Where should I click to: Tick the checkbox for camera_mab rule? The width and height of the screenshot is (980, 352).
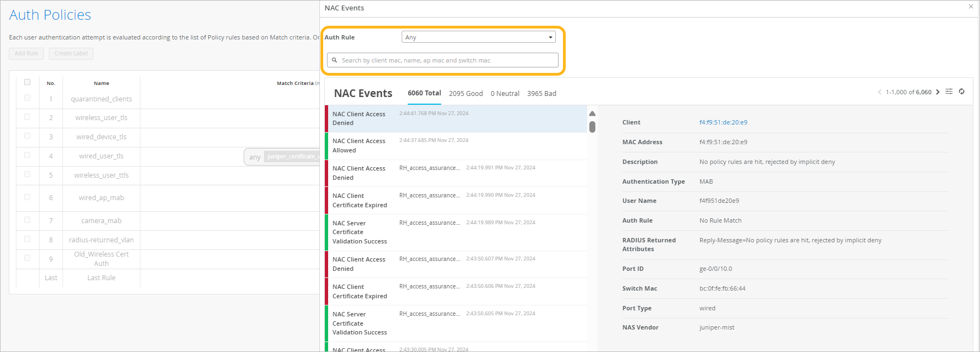27,220
